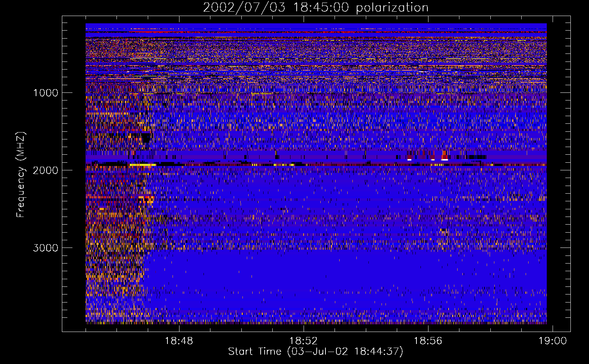
Task: Click the '1000' frequency axis label
Action: [x=46, y=93]
